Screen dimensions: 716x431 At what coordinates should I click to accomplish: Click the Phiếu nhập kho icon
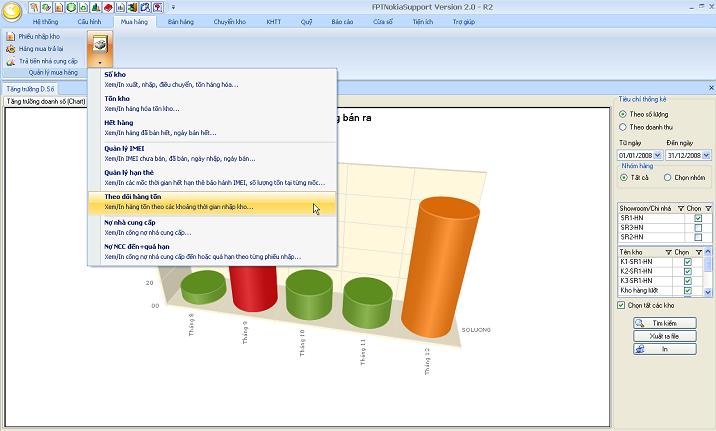coord(11,37)
